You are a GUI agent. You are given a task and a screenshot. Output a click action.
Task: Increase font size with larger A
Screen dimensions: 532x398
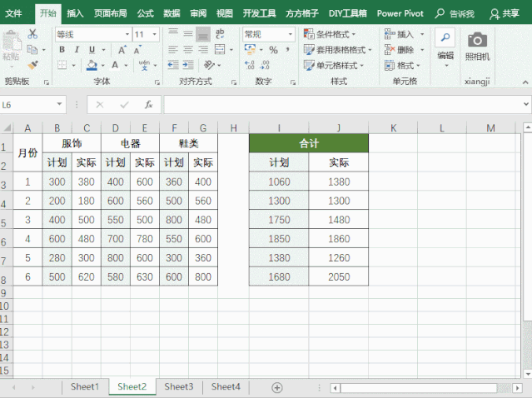point(122,50)
